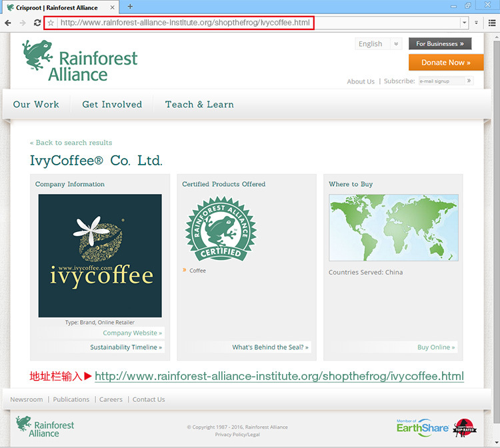Screen dimensions: 500x448
Task: Click the Buy Online link
Action: pyautogui.click(x=436, y=347)
